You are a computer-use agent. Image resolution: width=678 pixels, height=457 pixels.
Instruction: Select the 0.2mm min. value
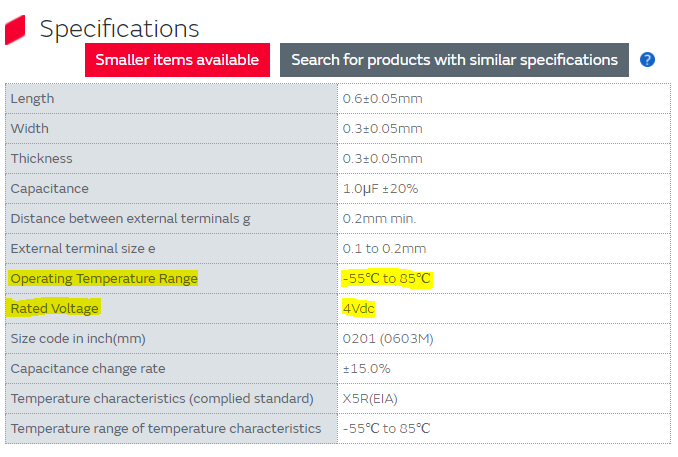point(379,219)
